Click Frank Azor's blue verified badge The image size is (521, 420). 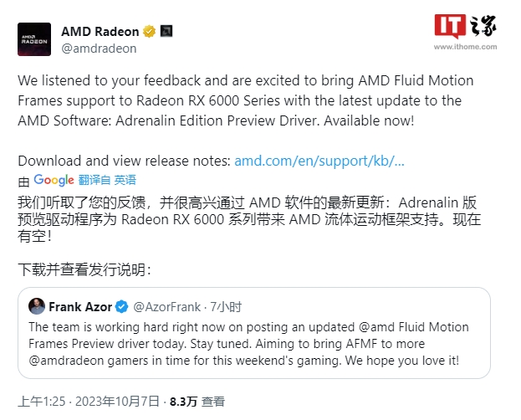point(120,306)
